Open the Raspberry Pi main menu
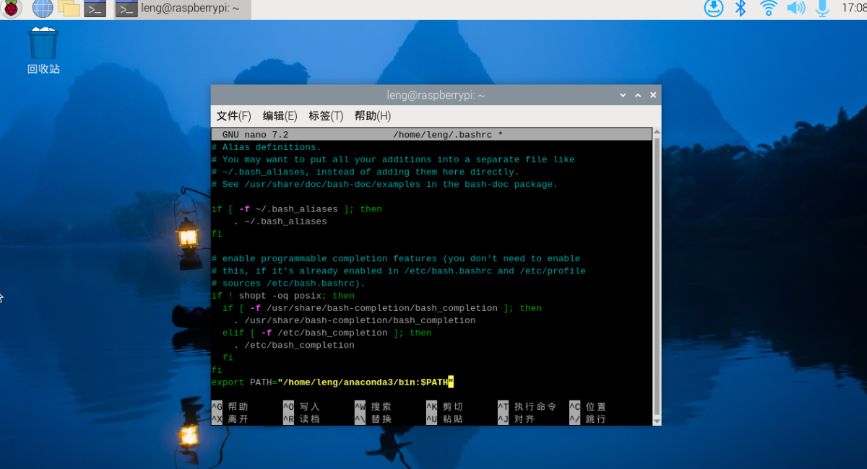 click(x=11, y=8)
